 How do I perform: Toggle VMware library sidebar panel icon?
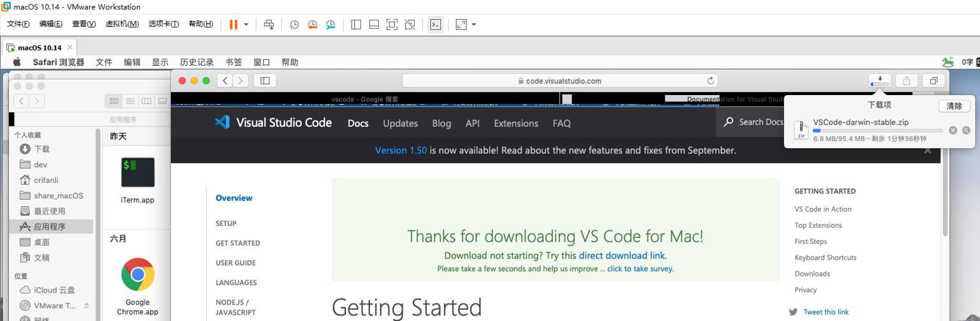[x=356, y=24]
